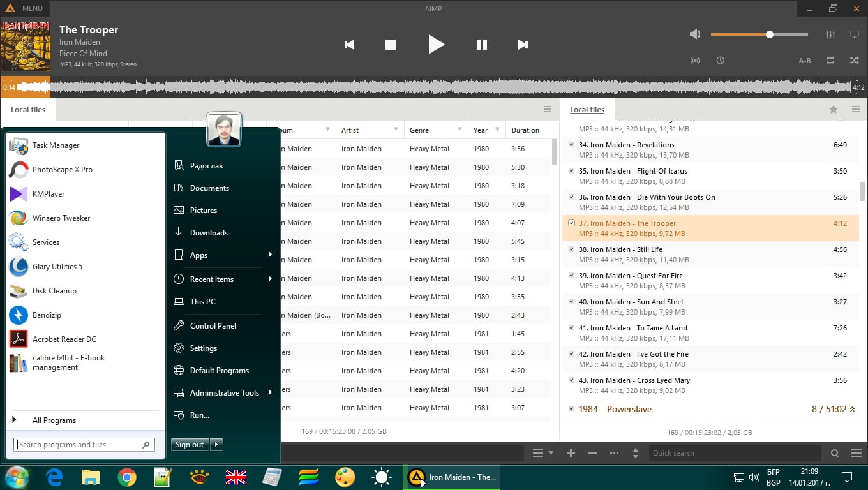Switch to the right Local files tab
The image size is (868, 490).
(587, 110)
